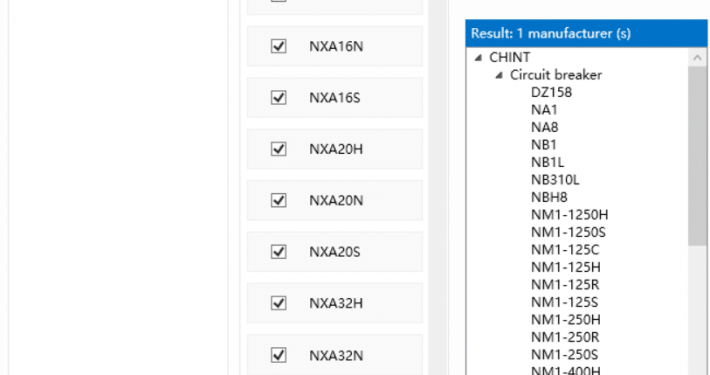The width and height of the screenshot is (710, 375).
Task: Select NBH8 in the tree list
Action: [549, 197]
